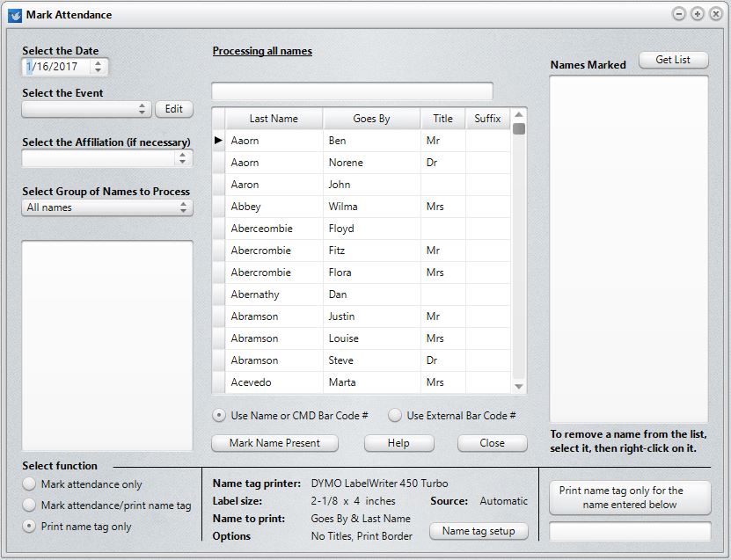Select the Abercrombie Fitz row

point(362,251)
